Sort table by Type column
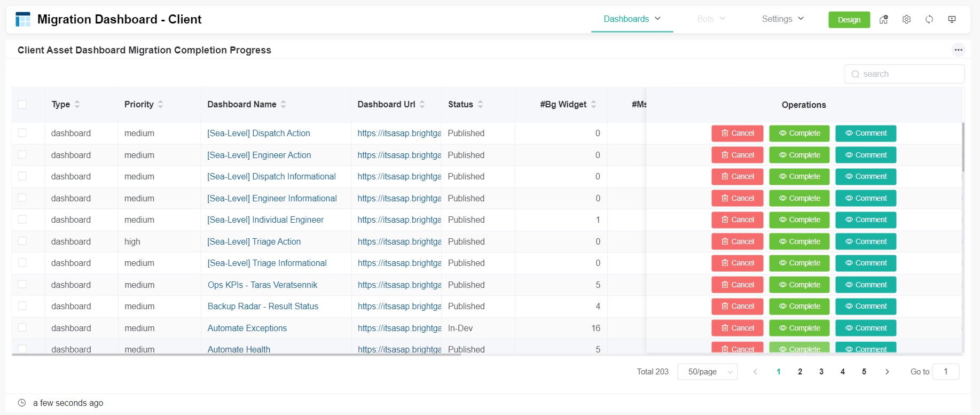 [x=77, y=104]
